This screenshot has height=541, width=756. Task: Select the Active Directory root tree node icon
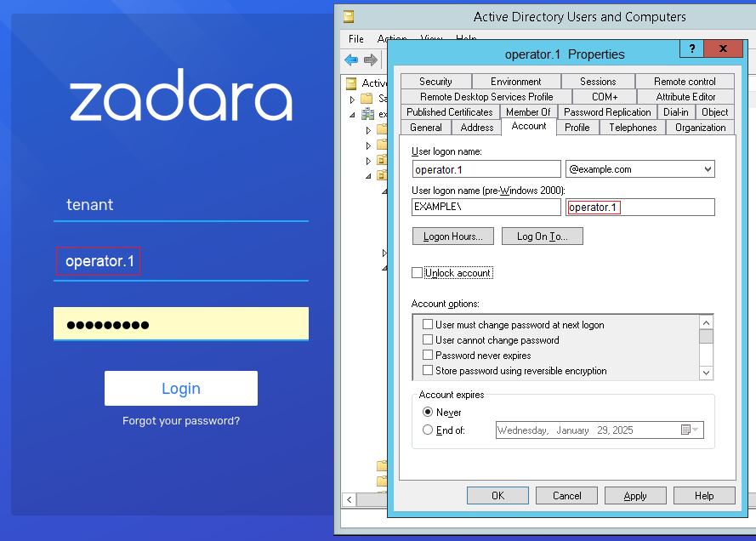click(x=351, y=83)
